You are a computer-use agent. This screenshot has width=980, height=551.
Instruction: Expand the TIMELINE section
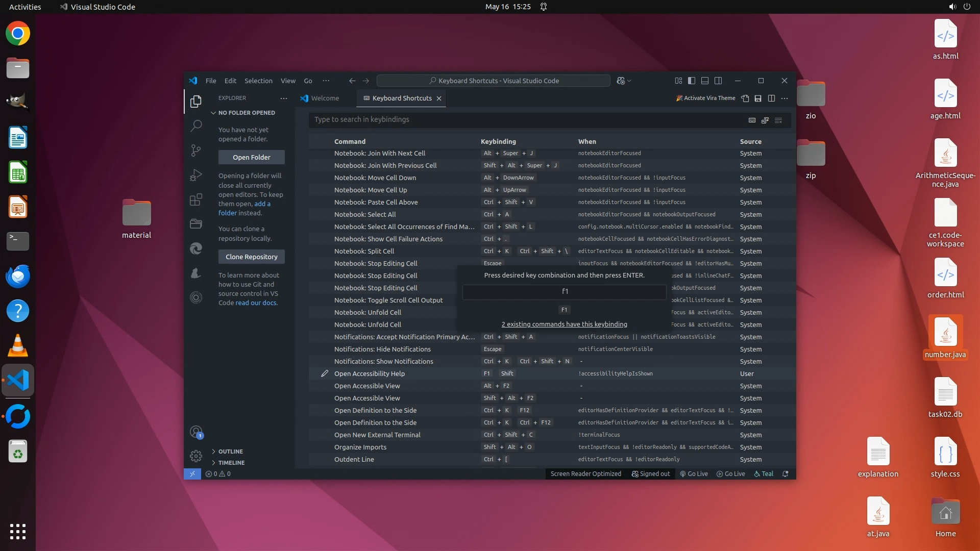(x=231, y=463)
